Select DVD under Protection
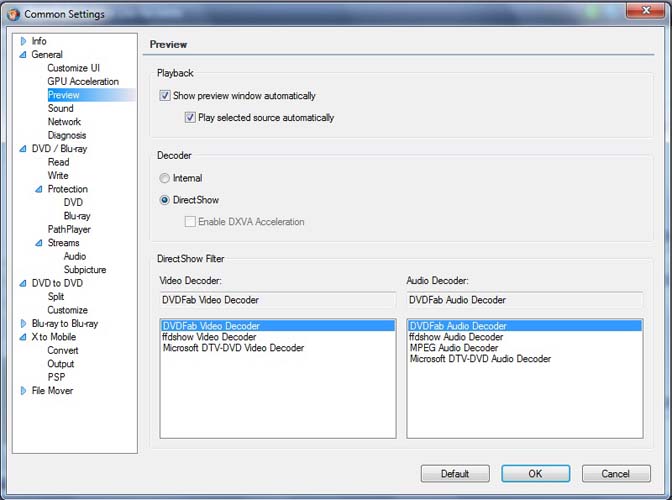Image resolution: width=672 pixels, height=500 pixels. tap(73, 202)
